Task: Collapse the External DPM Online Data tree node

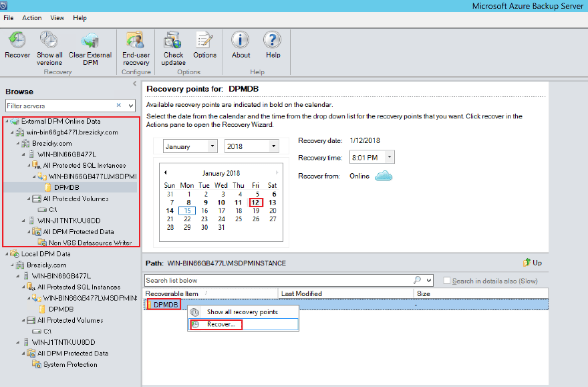Action: [x=7, y=121]
